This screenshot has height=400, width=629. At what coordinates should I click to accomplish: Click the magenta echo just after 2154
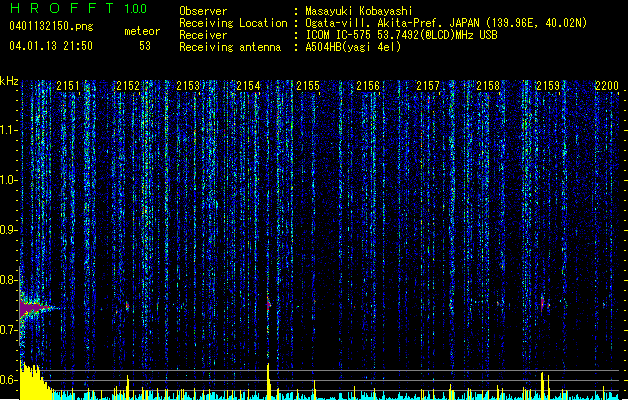tap(269, 304)
